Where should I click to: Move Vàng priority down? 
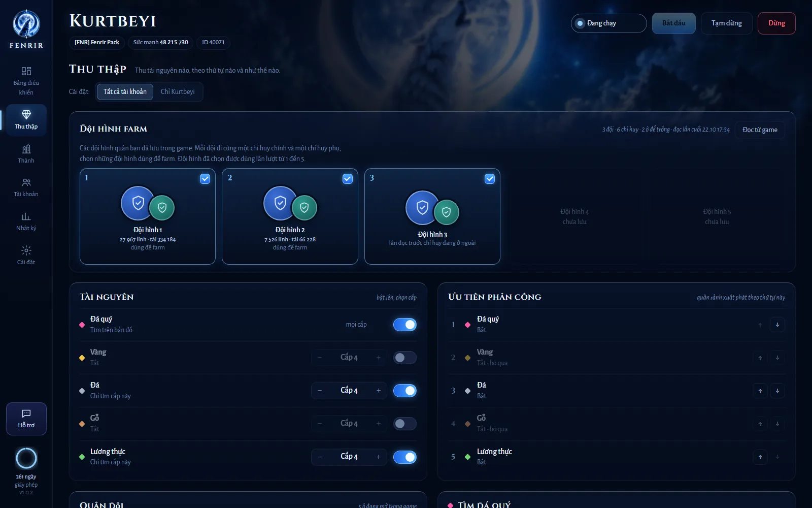tap(777, 358)
